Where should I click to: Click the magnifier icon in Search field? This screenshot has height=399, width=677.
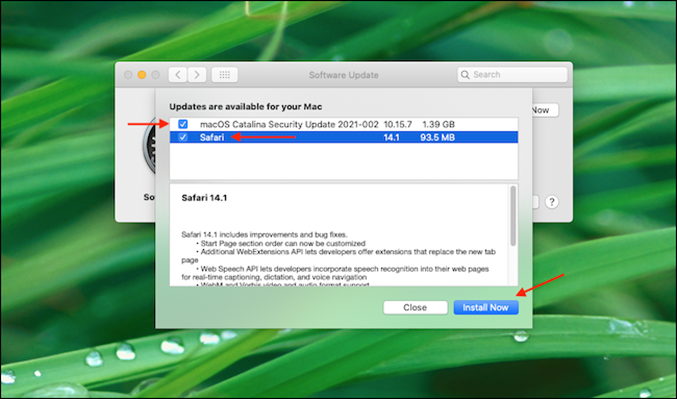click(x=465, y=75)
